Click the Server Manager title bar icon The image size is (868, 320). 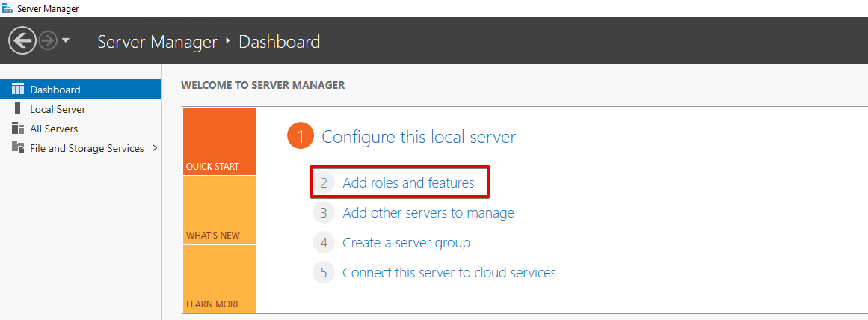[7, 8]
